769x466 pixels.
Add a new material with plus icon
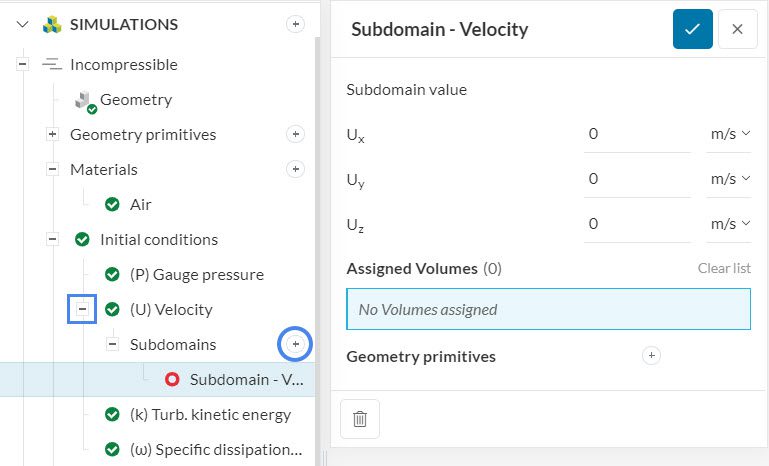[x=295, y=169]
